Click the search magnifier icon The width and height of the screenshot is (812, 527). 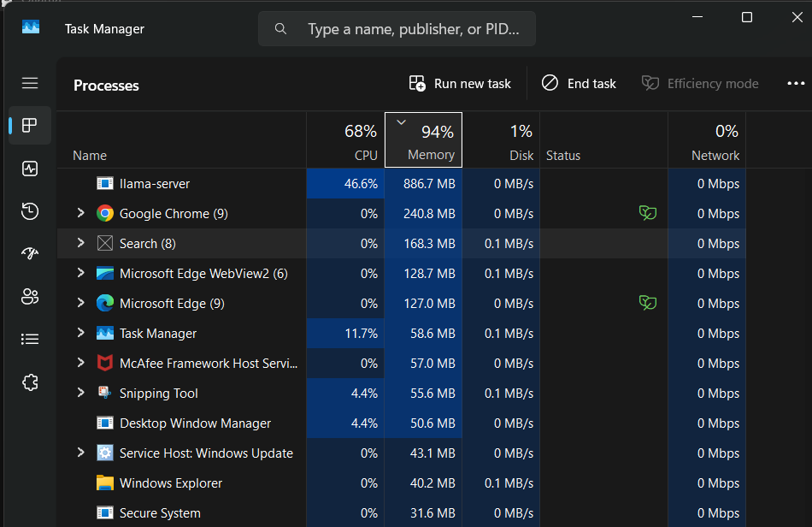click(280, 28)
